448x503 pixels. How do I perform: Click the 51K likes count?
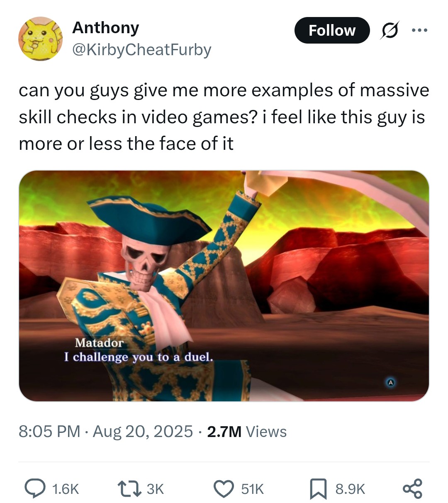point(252,489)
